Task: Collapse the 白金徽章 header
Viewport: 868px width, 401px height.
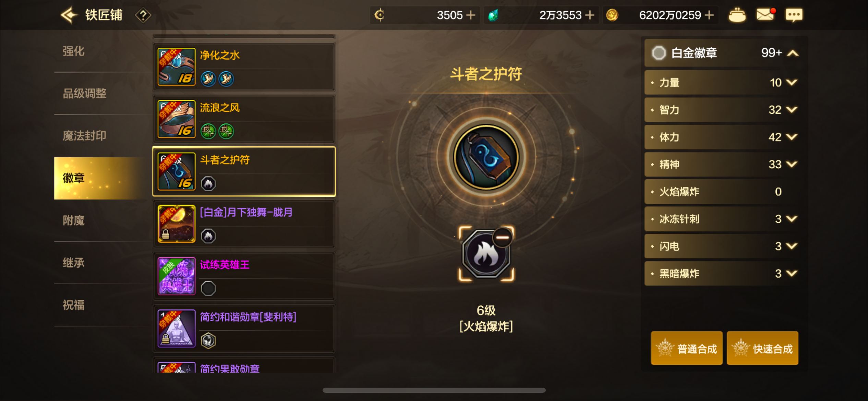Action: (x=723, y=53)
